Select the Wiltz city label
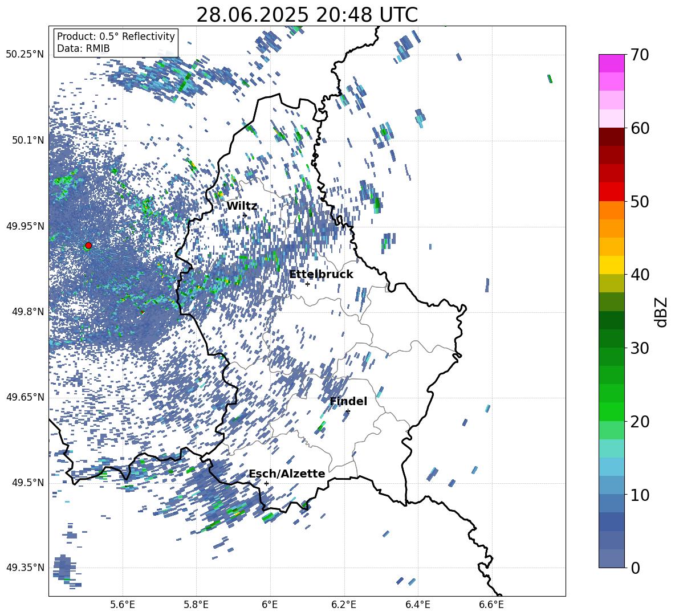 coord(242,206)
